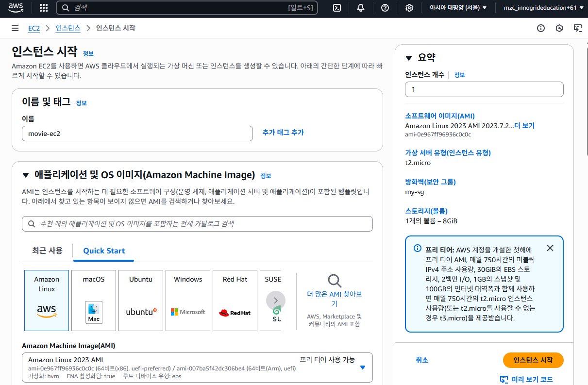588x385 pixels.
Task: Click the t2.micro text in summary
Action: (x=418, y=163)
